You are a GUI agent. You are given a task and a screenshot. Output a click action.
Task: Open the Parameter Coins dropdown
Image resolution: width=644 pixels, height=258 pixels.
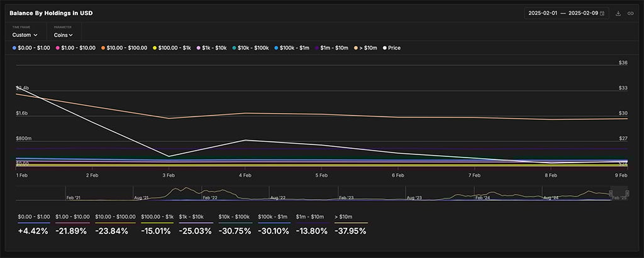64,35
